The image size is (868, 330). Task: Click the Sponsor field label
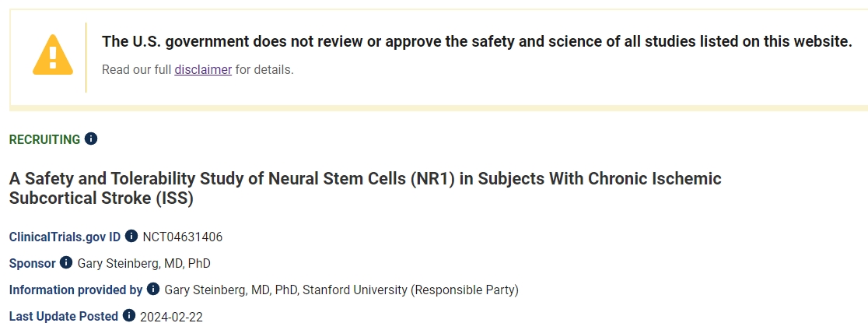pos(32,263)
